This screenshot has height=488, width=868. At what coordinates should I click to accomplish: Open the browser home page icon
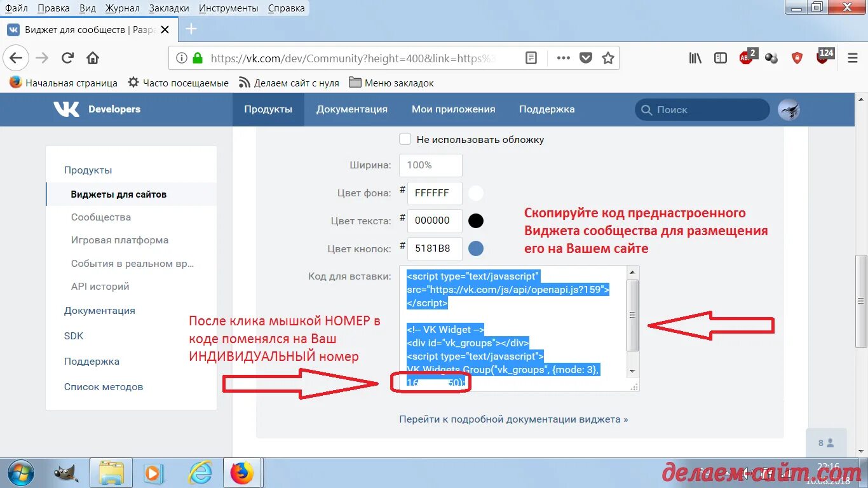[x=93, y=58]
